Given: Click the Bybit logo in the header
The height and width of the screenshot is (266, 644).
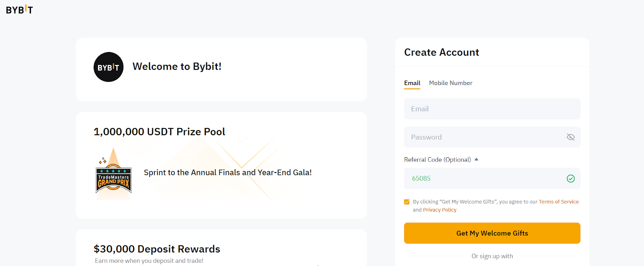Looking at the screenshot, I should coord(19,10).
